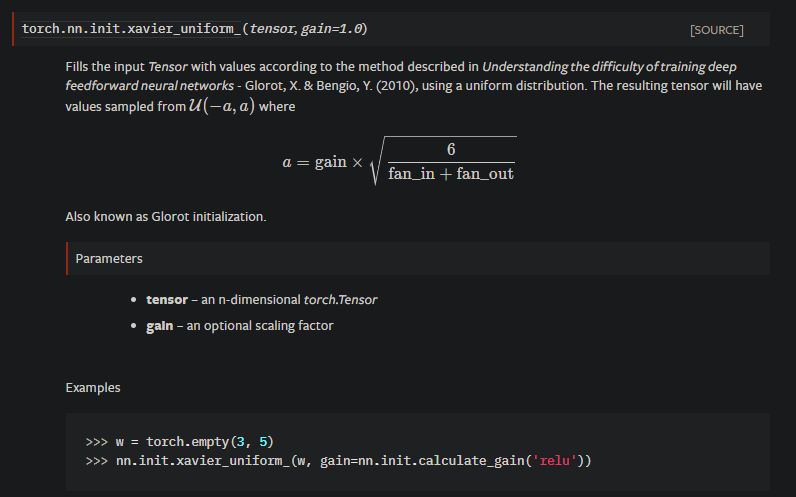Select the bold gain parameter entry

tap(160, 325)
